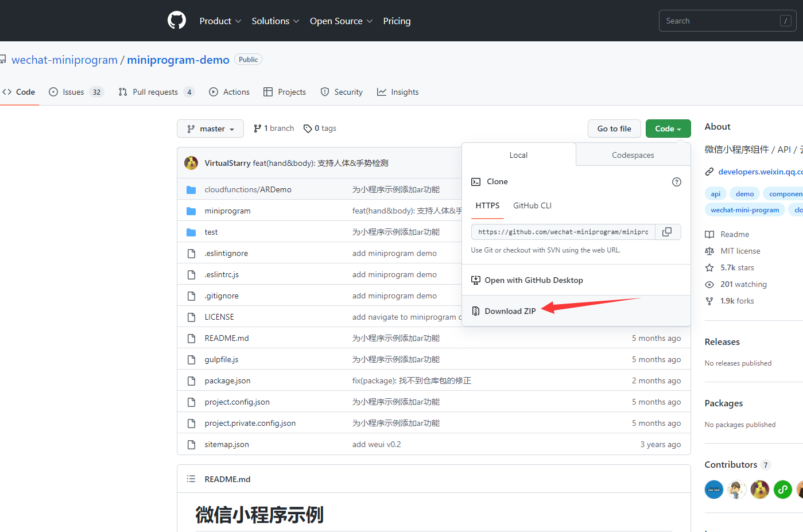
Task: Click the api topic tag
Action: coord(716,194)
